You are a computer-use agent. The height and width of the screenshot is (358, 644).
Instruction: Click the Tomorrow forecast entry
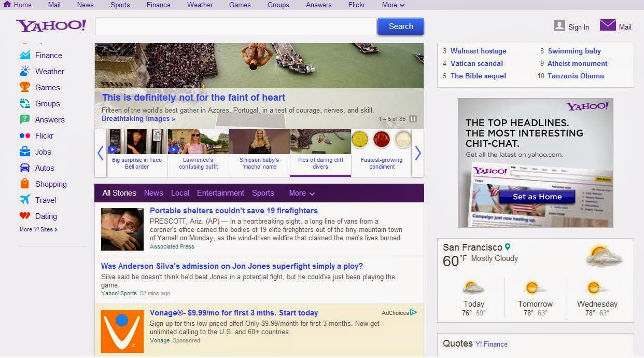coord(535,298)
